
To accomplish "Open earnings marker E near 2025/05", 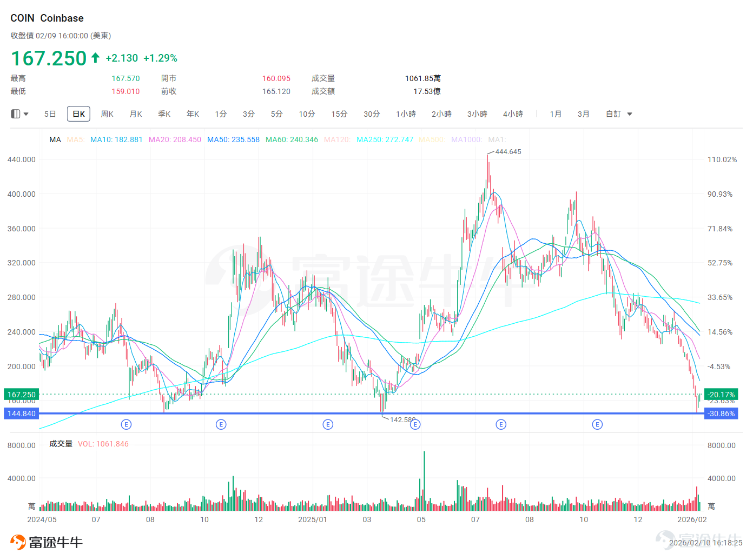I will pos(415,424).
